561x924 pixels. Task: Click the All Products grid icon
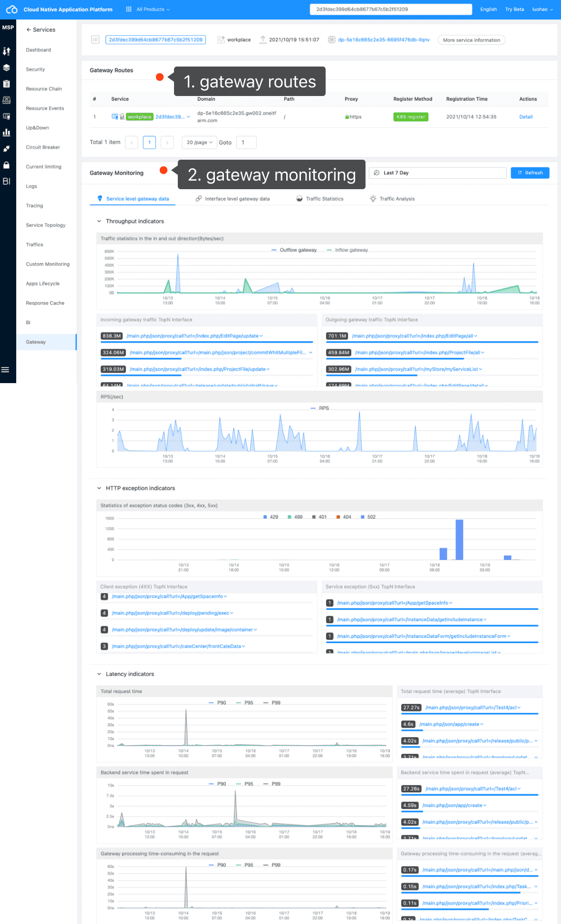click(129, 9)
